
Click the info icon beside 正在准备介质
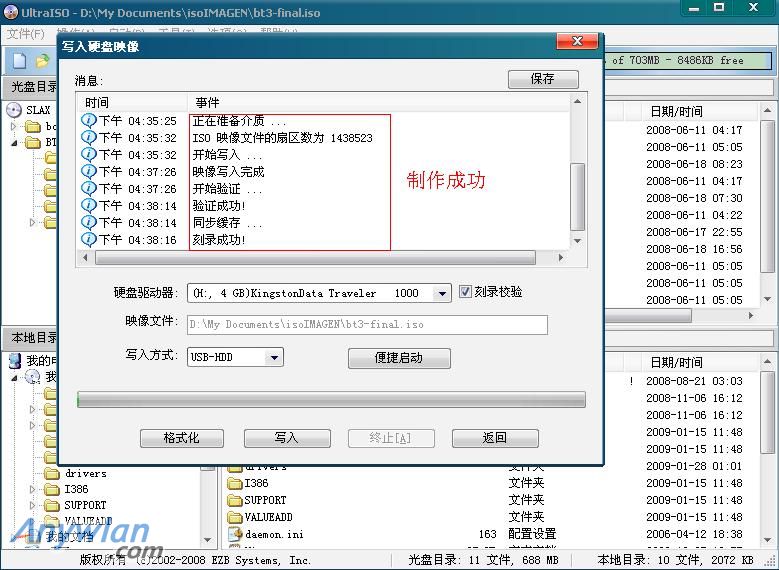click(89, 121)
